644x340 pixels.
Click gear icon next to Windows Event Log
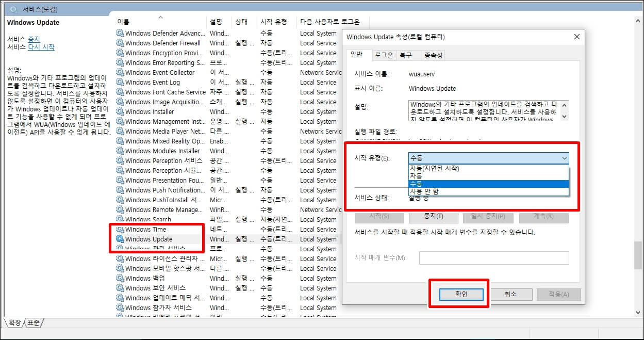click(x=120, y=83)
